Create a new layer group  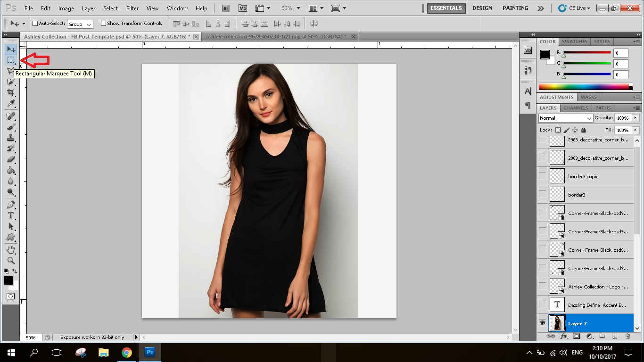602,336
